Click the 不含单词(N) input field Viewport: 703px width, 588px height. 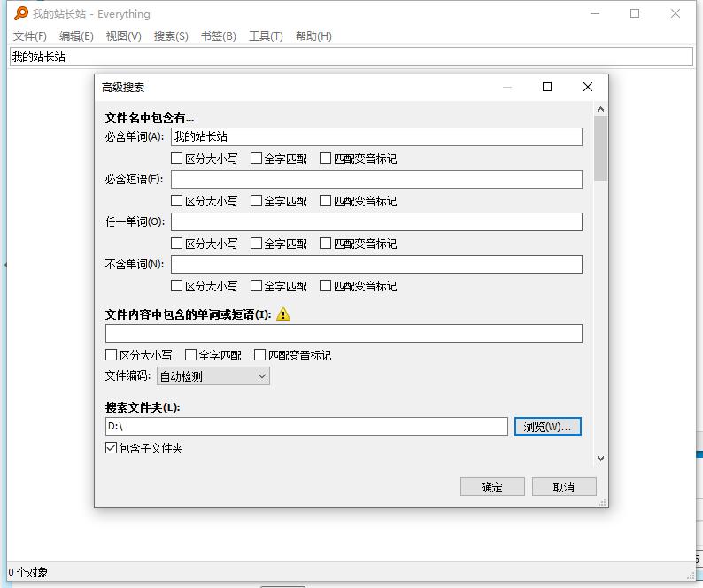click(376, 264)
